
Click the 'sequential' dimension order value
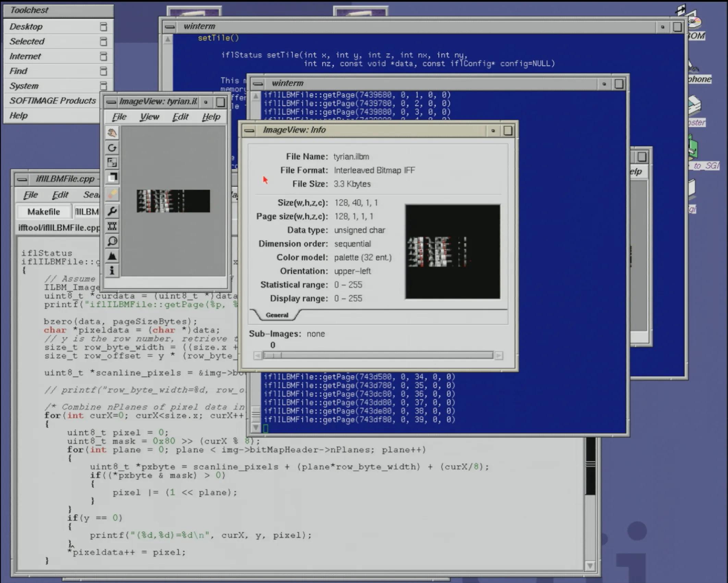pyautogui.click(x=353, y=244)
